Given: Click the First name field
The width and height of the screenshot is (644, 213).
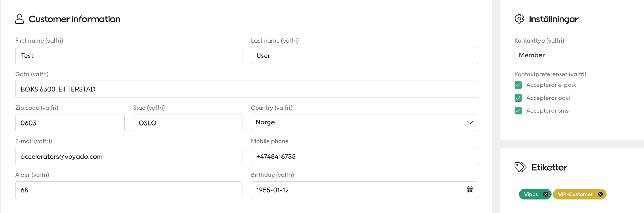Looking at the screenshot, I should coord(129,56).
